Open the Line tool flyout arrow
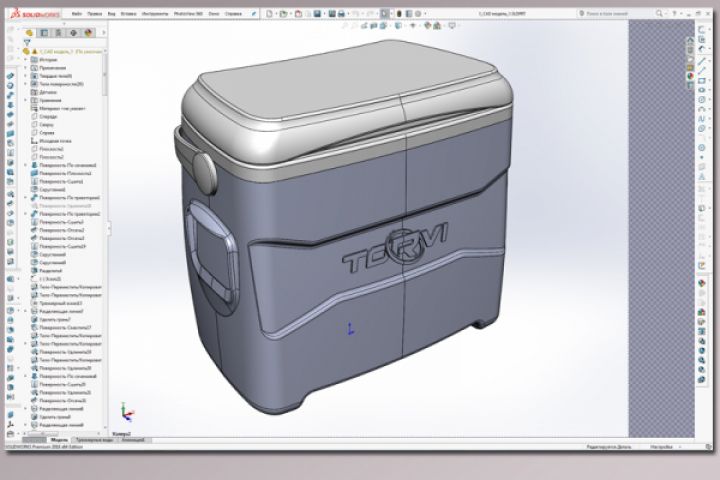The image size is (720, 480). [708, 61]
